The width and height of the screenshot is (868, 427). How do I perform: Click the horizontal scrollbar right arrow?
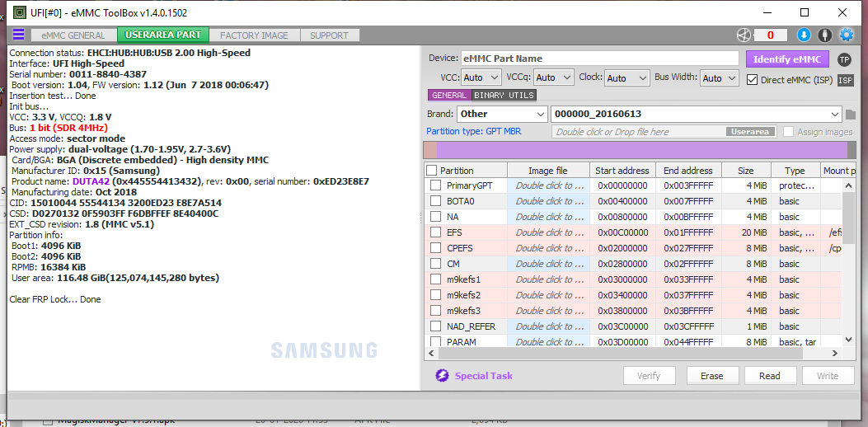[837, 353]
